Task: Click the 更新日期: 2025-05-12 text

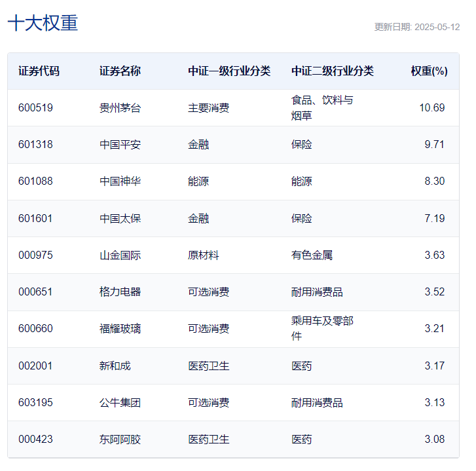Action: (x=417, y=27)
